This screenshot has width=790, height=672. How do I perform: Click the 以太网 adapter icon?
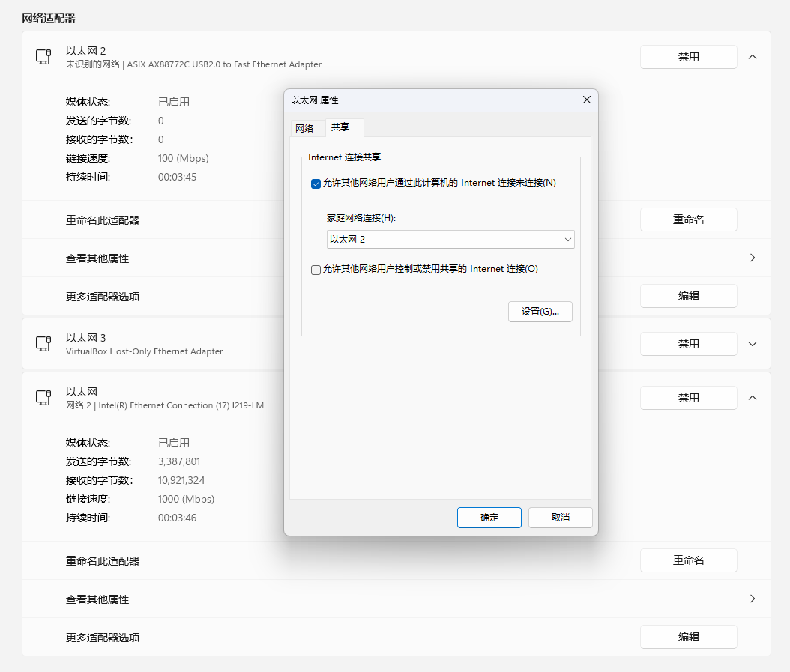click(x=43, y=398)
